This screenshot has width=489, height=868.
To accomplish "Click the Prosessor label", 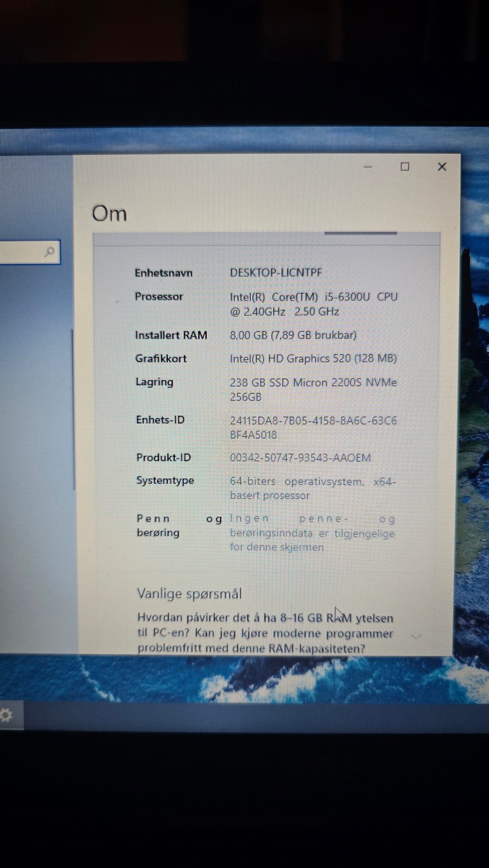I will pos(158,296).
